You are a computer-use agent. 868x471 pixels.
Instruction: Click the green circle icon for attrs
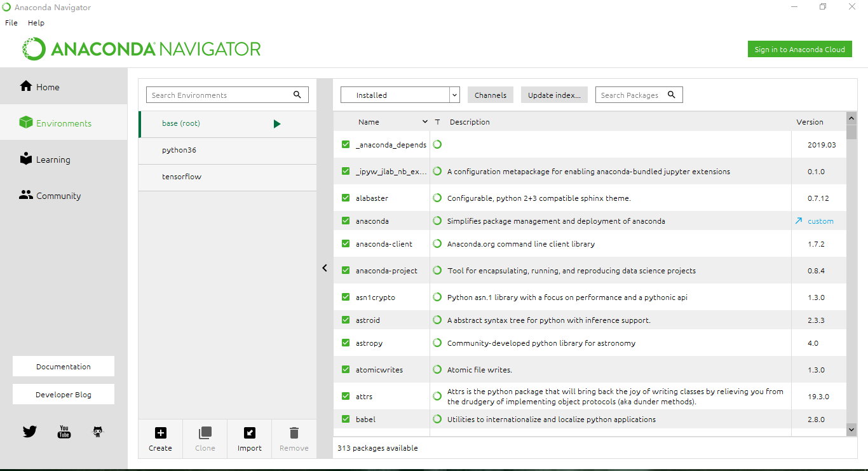(437, 396)
